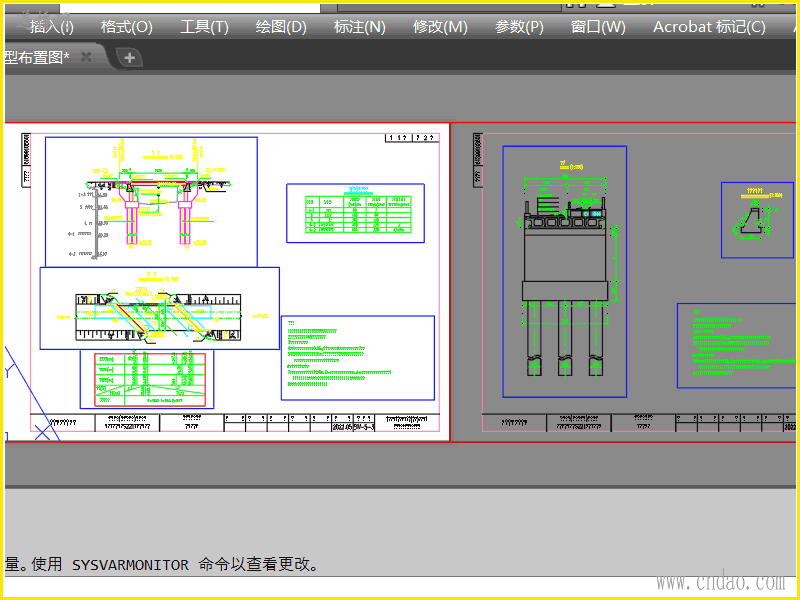Open the 工具(T) menu

tap(204, 27)
